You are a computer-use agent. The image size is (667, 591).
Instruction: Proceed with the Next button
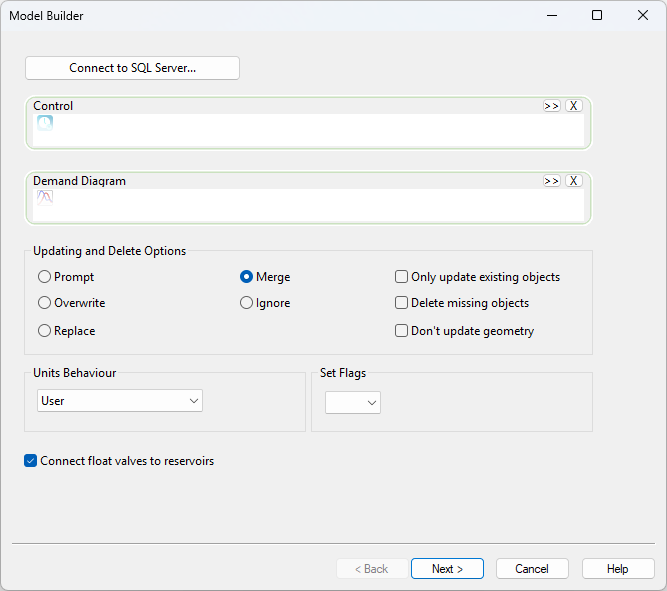[x=447, y=569]
